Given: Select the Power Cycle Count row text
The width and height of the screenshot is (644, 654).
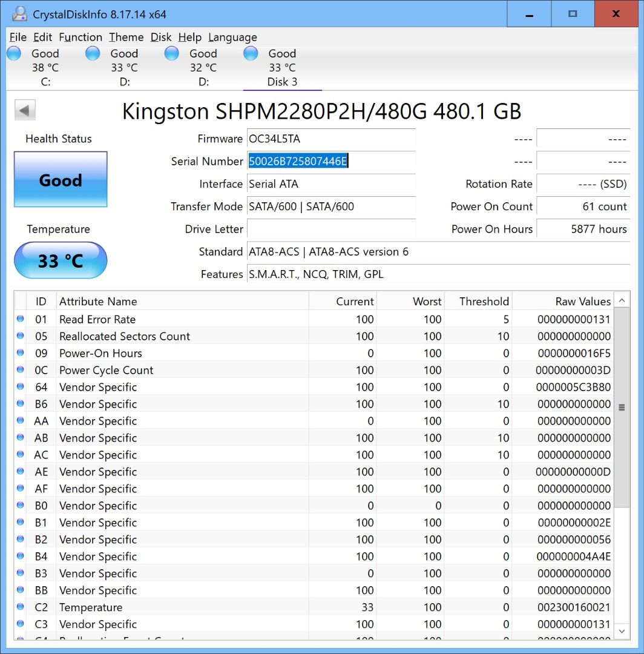Looking at the screenshot, I should (107, 370).
